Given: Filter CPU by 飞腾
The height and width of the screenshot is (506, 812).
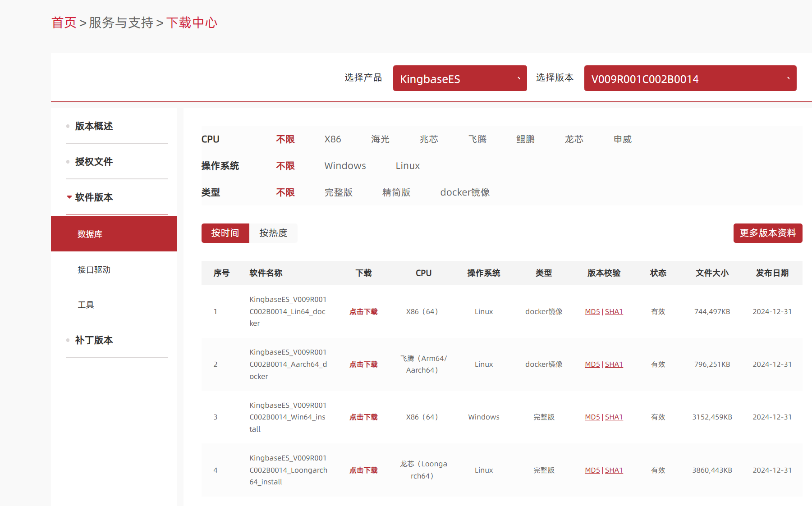Looking at the screenshot, I should [x=477, y=139].
